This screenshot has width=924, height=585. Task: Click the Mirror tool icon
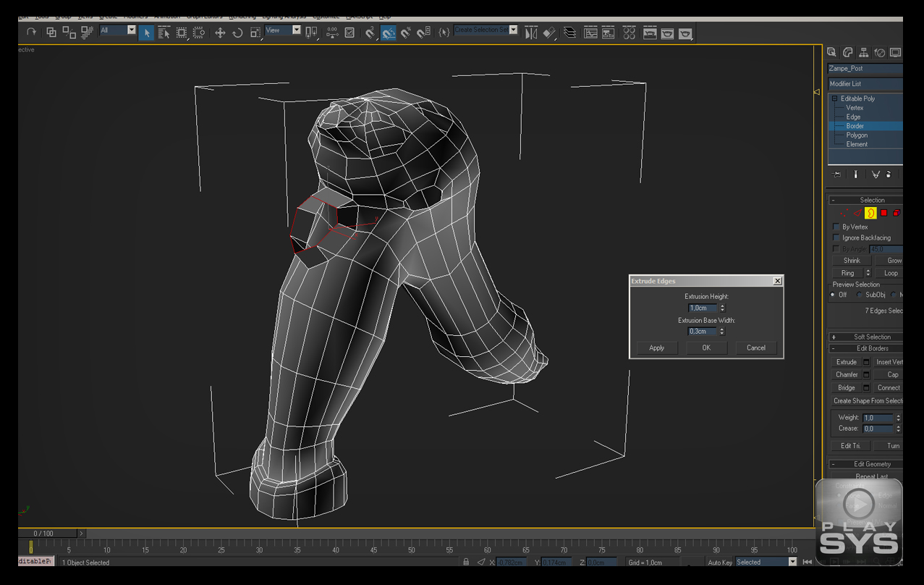point(532,32)
